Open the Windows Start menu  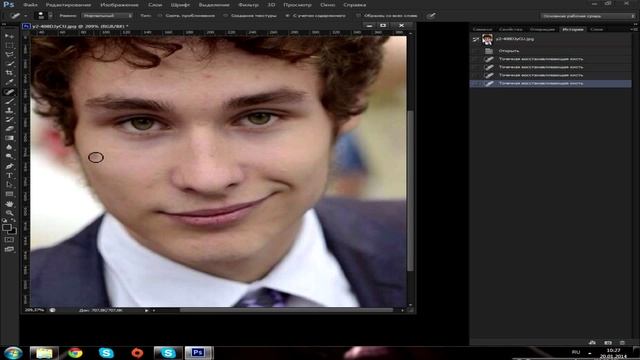13,353
